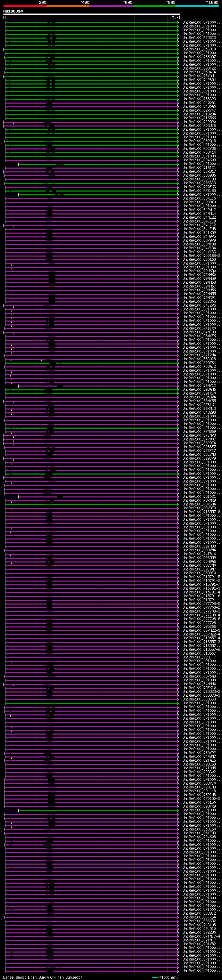The height and width of the screenshot is (980, 222).
Task: Select the UniRef100_Q95266 label
Action: pos(199,626)
